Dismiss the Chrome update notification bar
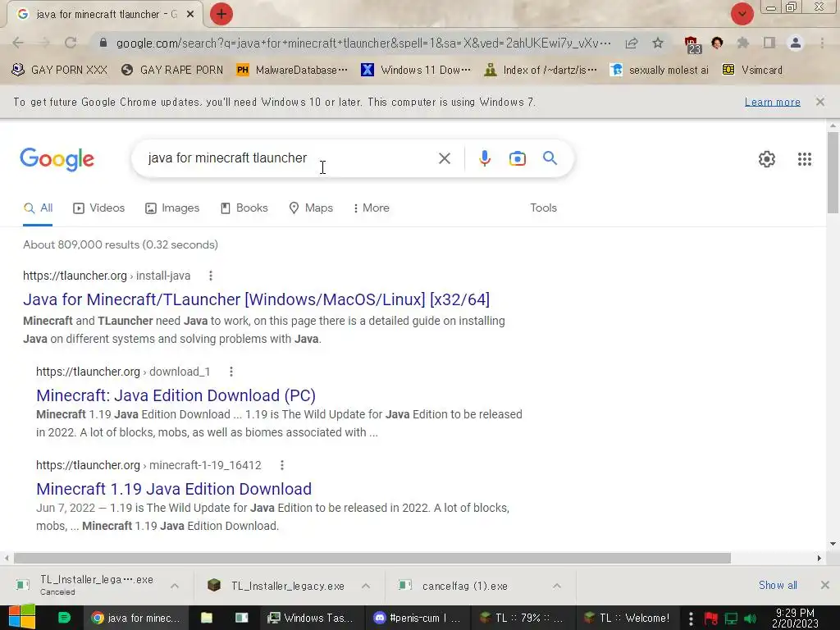 819,102
